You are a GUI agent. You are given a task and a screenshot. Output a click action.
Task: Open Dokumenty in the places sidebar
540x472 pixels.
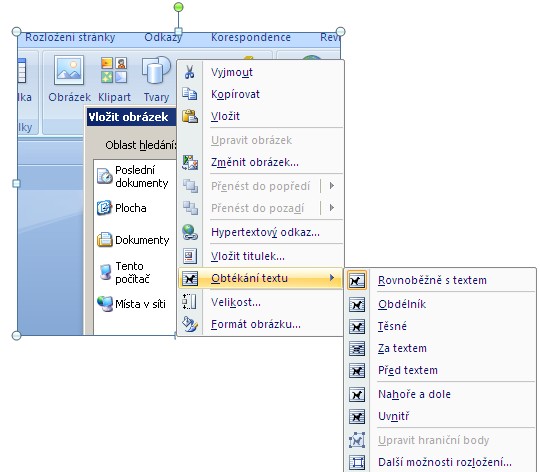click(134, 240)
